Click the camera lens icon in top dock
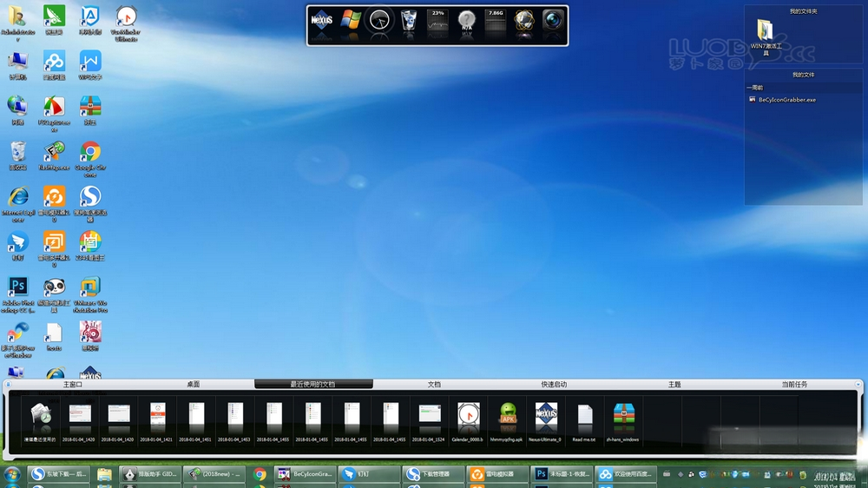The height and width of the screenshot is (488, 868). 552,20
